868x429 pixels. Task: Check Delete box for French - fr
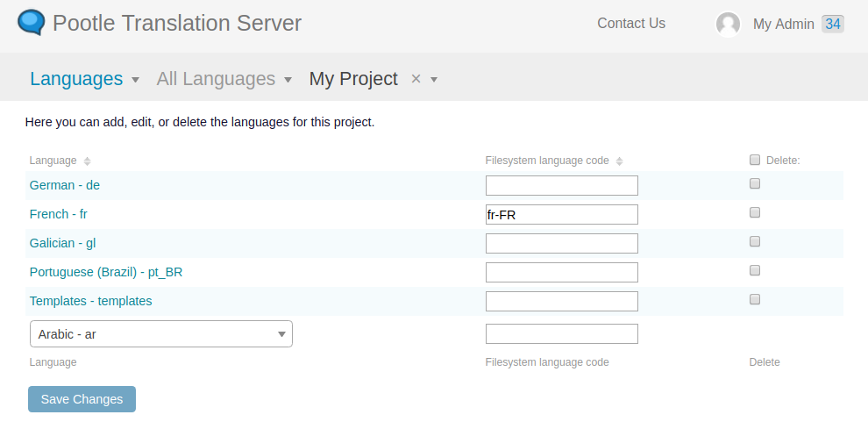(x=755, y=212)
